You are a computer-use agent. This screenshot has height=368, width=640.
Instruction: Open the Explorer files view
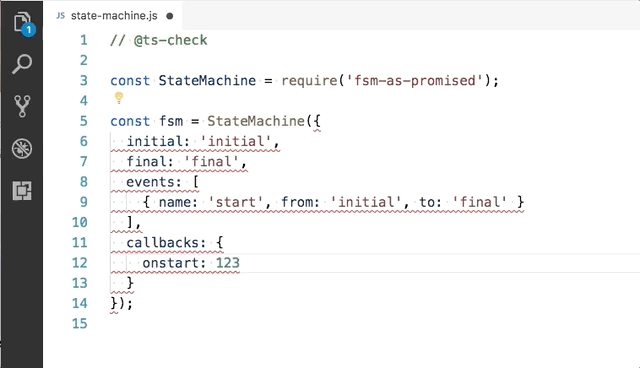(x=22, y=22)
